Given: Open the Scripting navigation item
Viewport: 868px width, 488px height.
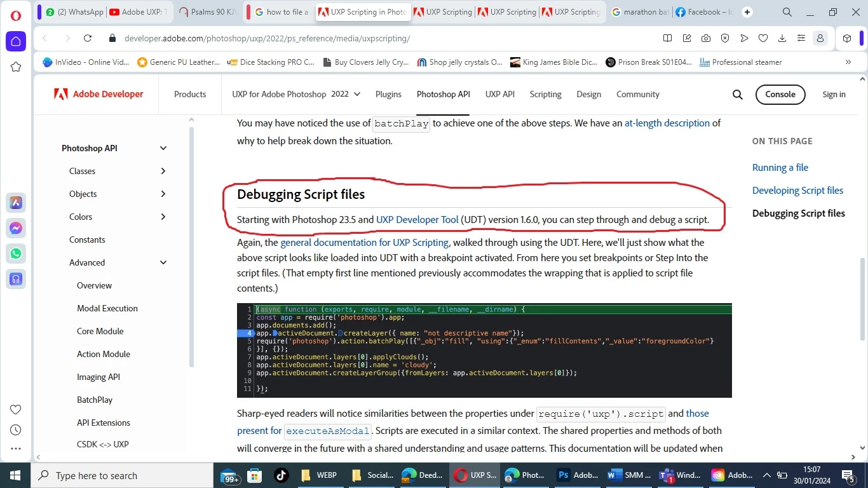Looking at the screenshot, I should pyautogui.click(x=546, y=94).
